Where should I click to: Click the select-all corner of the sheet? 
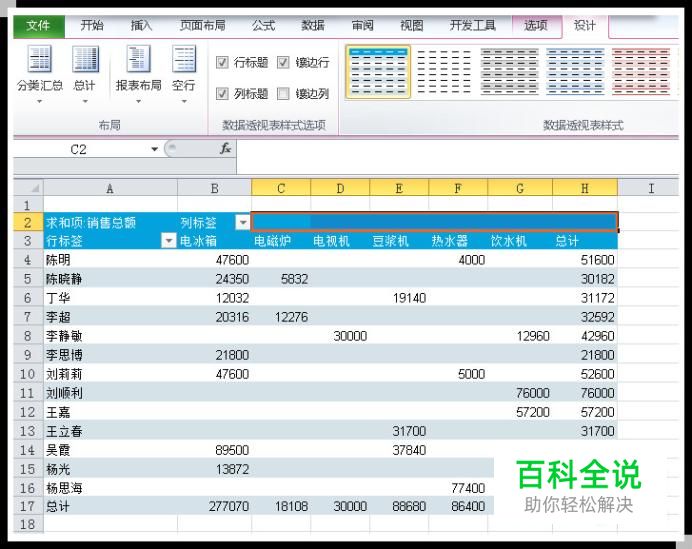(29, 188)
